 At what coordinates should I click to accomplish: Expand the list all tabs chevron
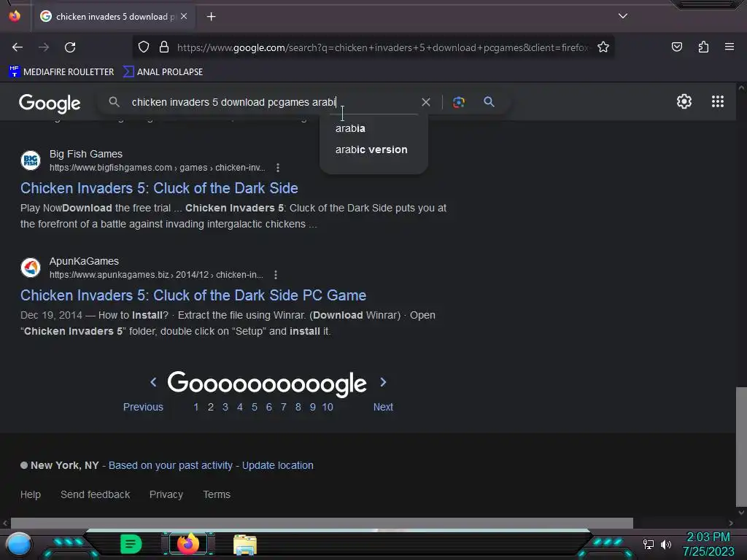[623, 16]
